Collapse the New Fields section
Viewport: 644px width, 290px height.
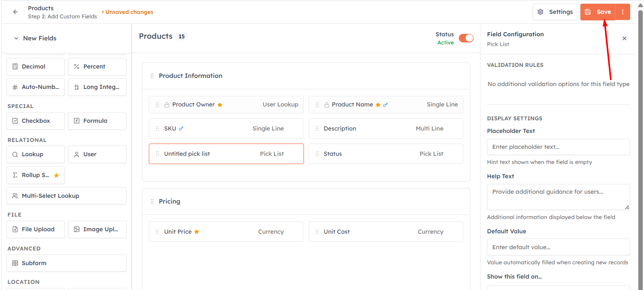pos(16,38)
